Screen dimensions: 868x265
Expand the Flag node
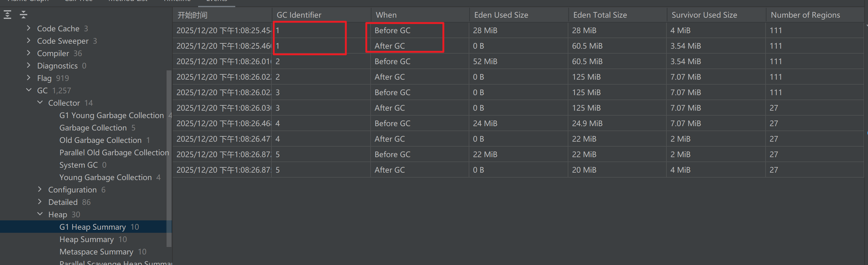click(x=29, y=78)
